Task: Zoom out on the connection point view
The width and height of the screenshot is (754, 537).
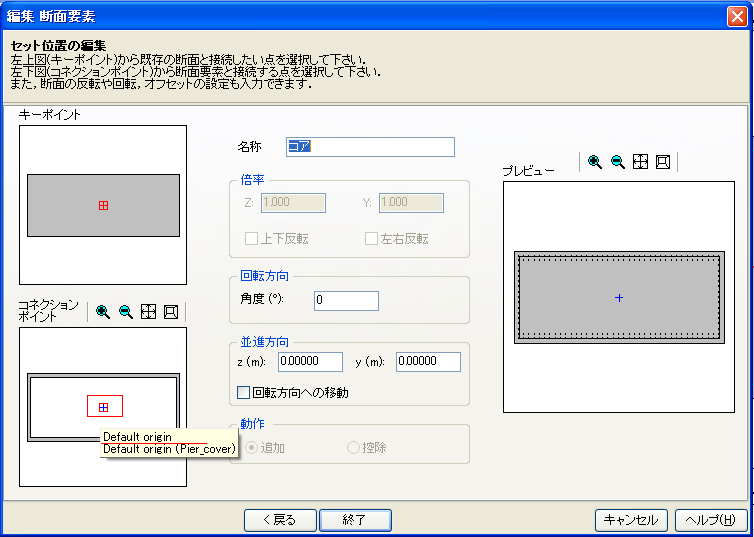Action: [126, 312]
